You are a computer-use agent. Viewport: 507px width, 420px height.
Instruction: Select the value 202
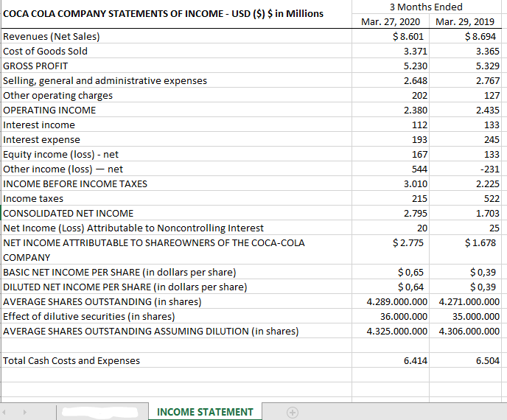[x=419, y=95]
